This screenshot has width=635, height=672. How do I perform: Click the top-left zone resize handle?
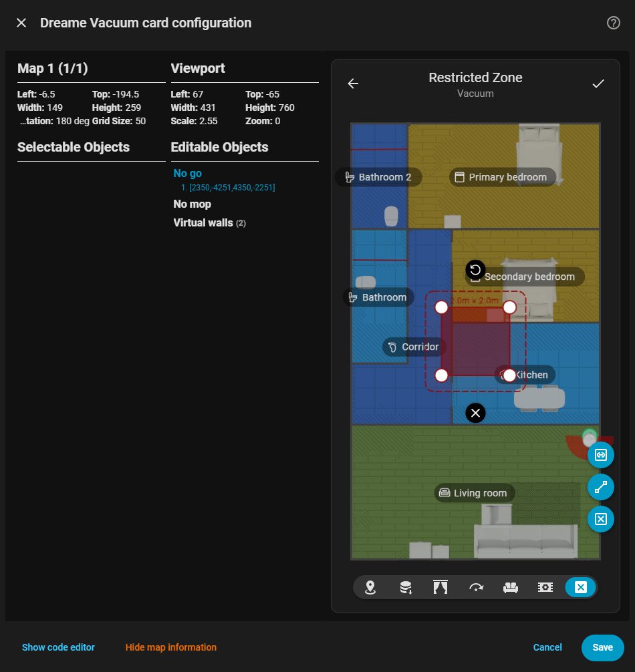coord(441,307)
